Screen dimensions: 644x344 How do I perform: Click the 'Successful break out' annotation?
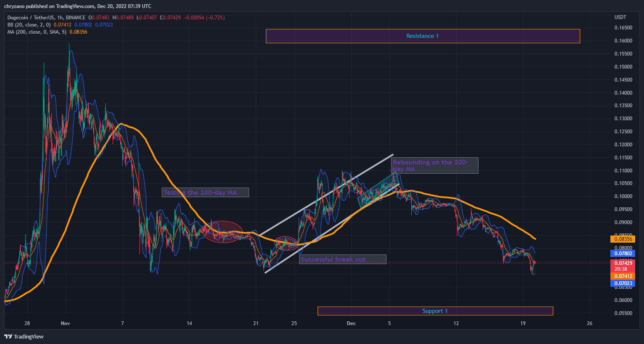pyautogui.click(x=343, y=259)
